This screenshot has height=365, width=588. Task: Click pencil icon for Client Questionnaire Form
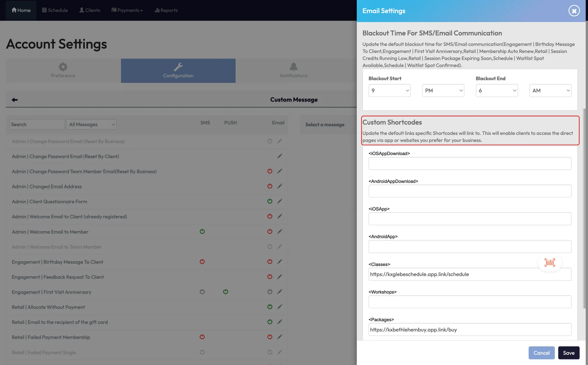pyautogui.click(x=280, y=201)
